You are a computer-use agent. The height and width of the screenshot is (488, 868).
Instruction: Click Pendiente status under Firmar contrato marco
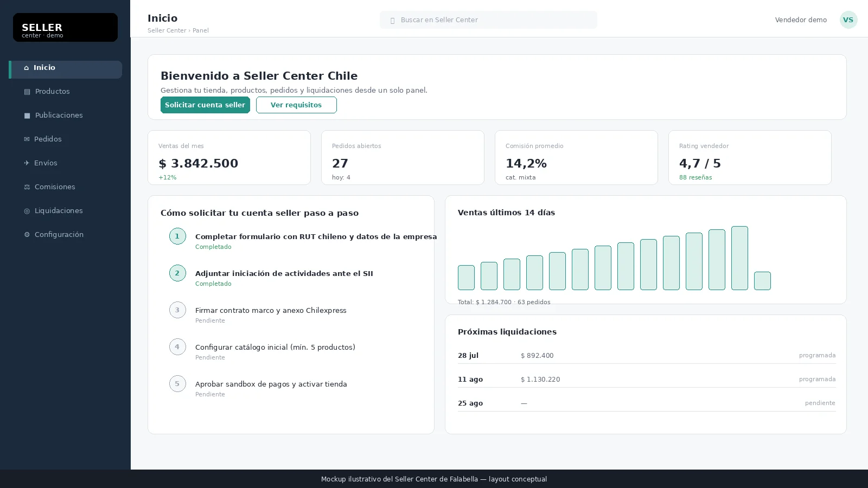(210, 321)
